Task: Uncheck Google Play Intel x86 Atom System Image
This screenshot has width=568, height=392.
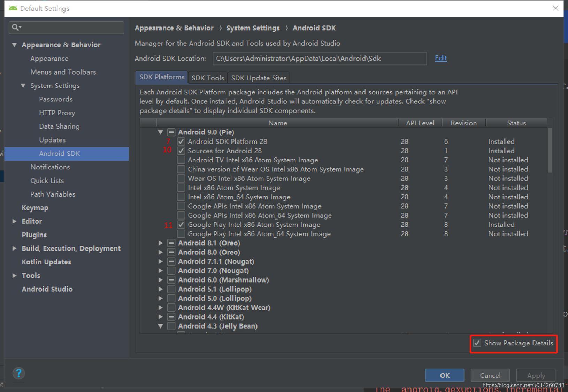Action: coord(181,225)
